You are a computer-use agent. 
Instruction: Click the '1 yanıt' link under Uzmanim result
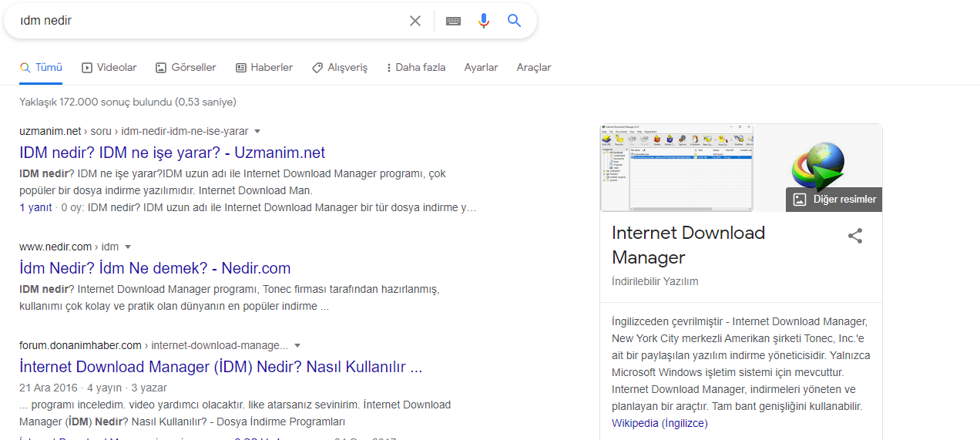pyautogui.click(x=35, y=208)
